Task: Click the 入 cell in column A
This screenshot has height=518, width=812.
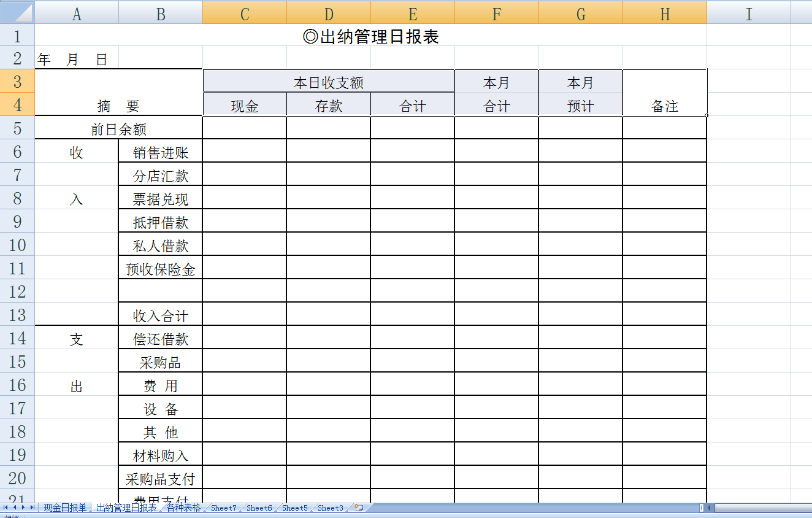Action: 77,198
